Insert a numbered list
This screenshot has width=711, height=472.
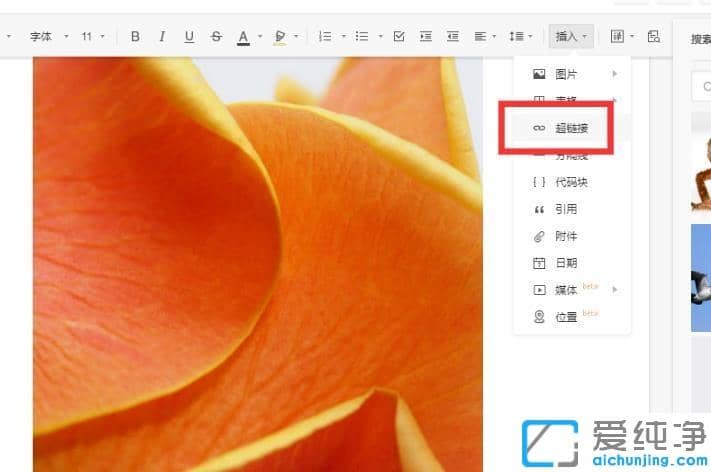[325, 36]
